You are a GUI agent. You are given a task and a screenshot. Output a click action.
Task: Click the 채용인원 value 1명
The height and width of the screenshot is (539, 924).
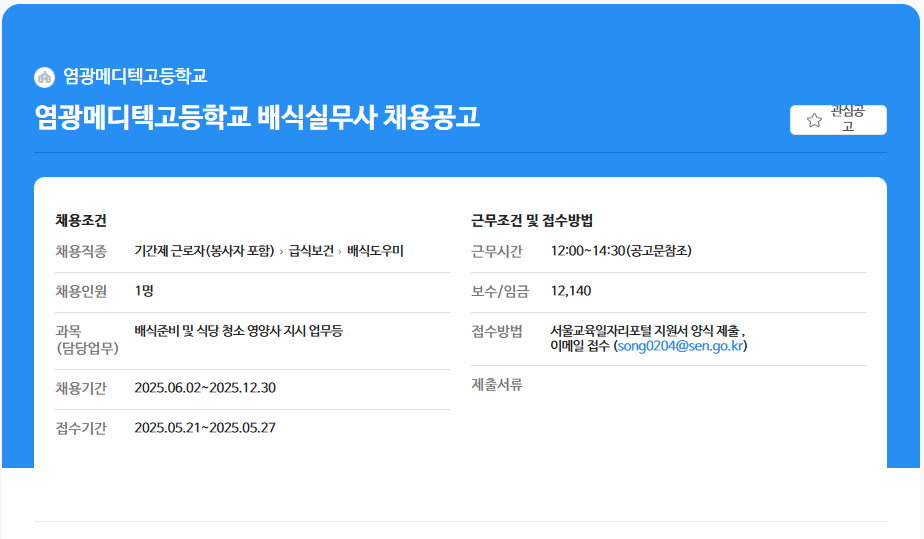pos(144,291)
